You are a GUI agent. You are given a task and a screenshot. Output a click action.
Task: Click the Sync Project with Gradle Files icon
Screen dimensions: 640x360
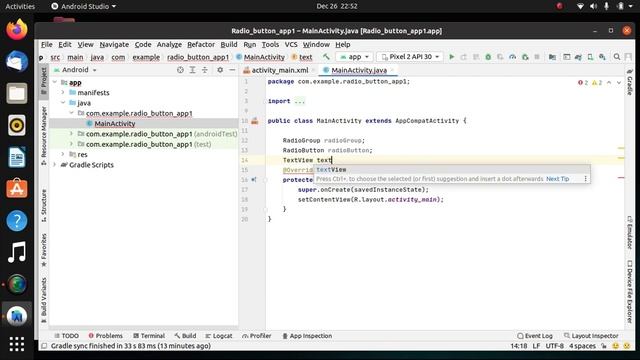(x=578, y=57)
